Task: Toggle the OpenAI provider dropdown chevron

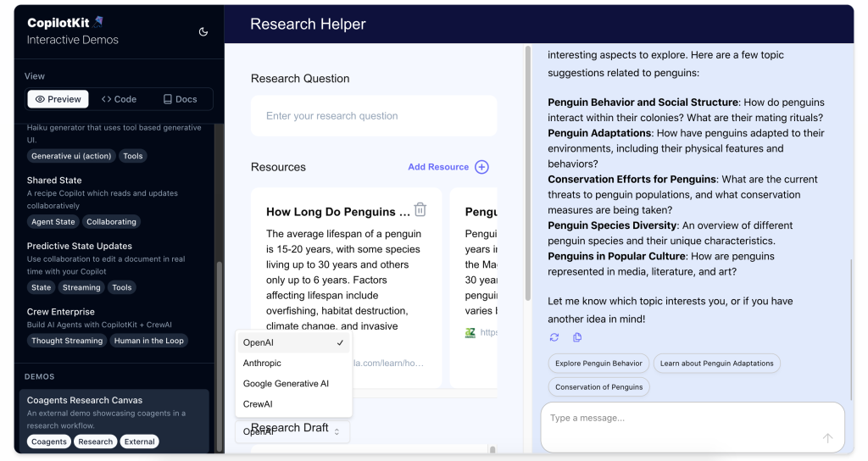Action: (x=337, y=431)
